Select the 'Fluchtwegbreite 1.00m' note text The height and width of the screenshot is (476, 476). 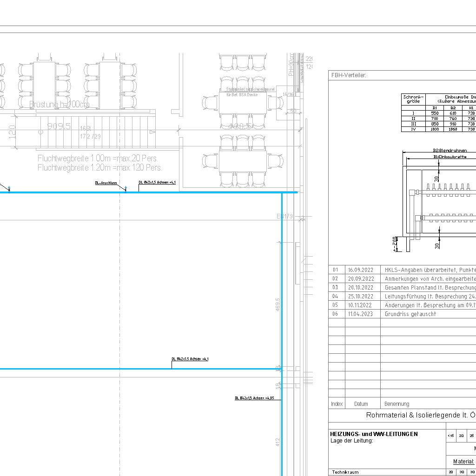99,159
